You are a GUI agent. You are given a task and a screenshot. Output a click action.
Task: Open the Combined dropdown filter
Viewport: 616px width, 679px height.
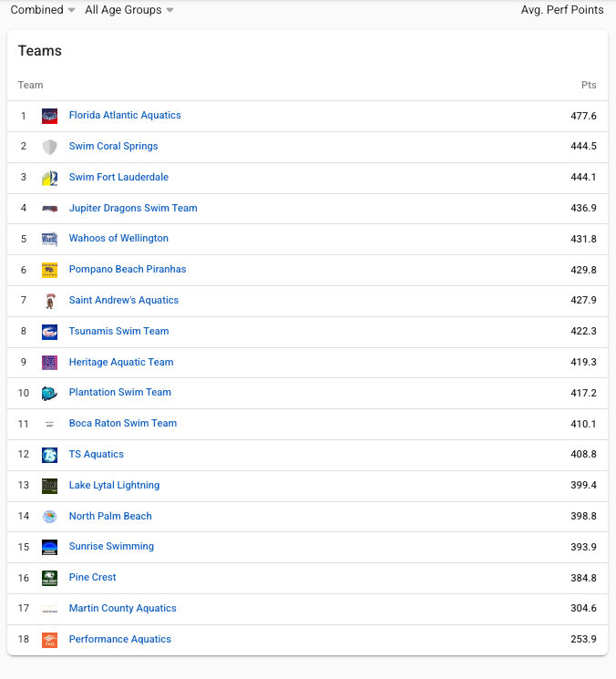coord(43,10)
